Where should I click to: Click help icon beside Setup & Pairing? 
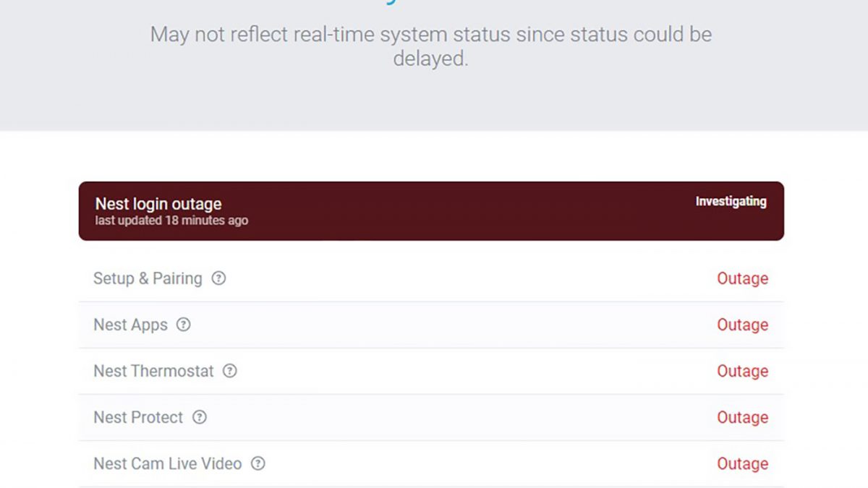coord(218,278)
